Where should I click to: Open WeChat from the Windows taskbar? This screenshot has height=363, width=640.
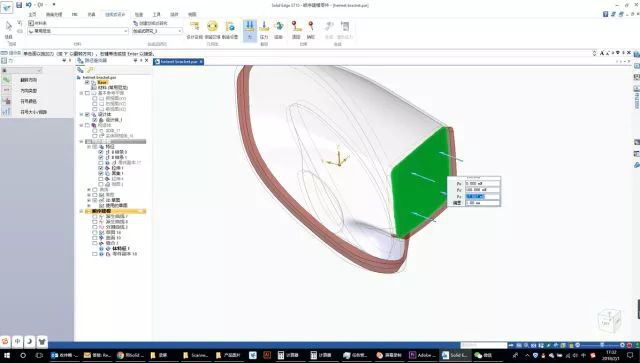click(x=483, y=355)
